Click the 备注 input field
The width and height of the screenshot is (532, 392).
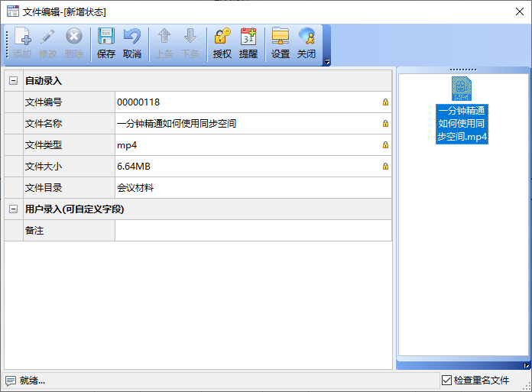[x=253, y=231]
